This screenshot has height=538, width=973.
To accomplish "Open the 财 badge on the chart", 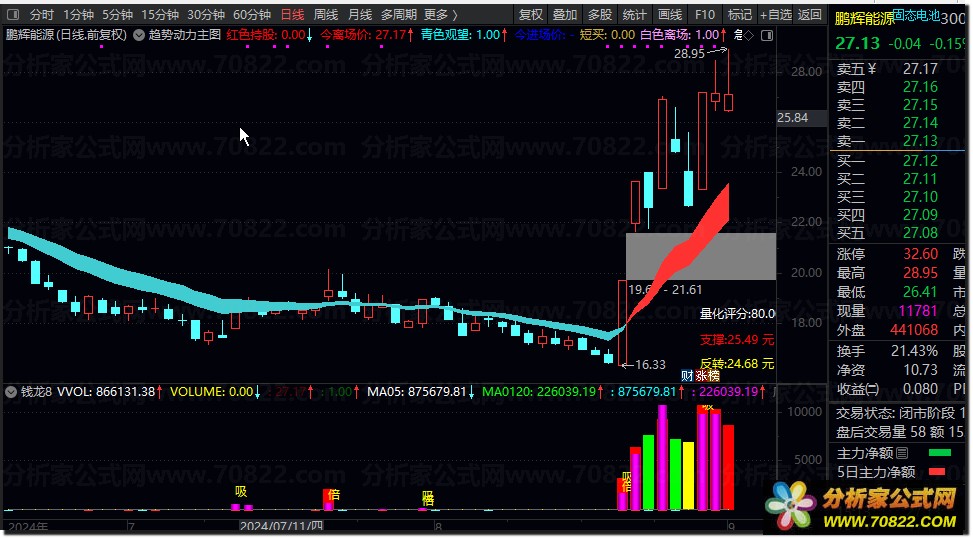I will point(687,375).
